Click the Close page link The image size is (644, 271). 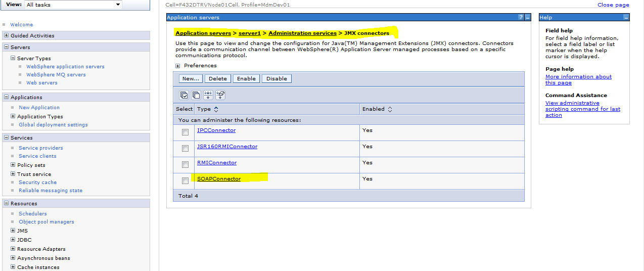[x=613, y=5]
